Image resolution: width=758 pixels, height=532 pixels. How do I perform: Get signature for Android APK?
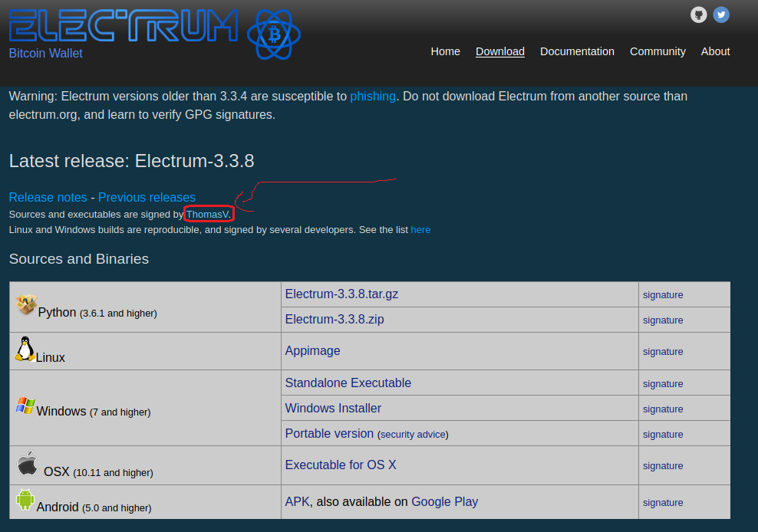(663, 503)
